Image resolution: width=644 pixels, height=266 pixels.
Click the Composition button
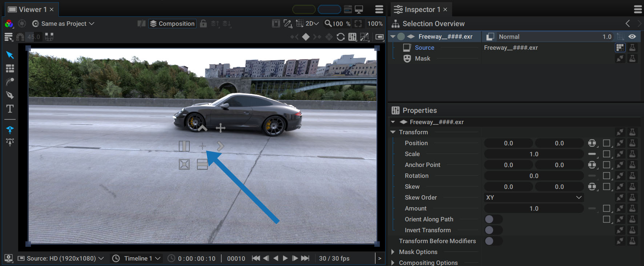(x=172, y=24)
